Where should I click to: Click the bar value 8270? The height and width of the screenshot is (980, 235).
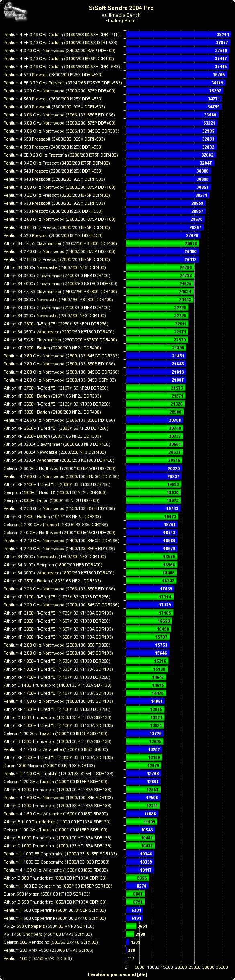point(142,886)
